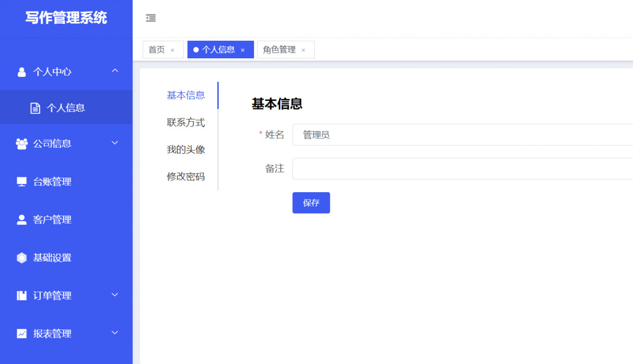Click the 姓名 field label
This screenshot has height=364, width=633.
tap(274, 135)
